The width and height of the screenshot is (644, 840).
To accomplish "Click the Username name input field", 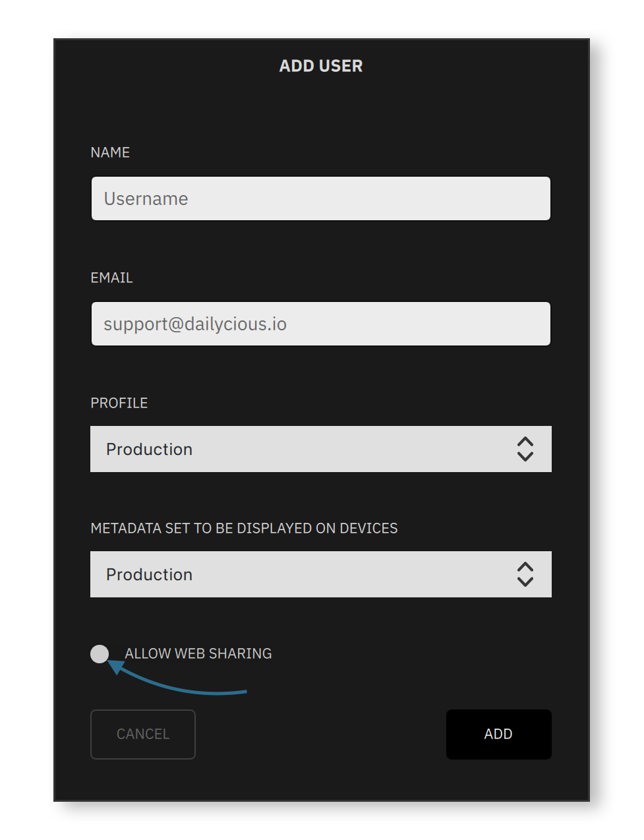I will 320,198.
